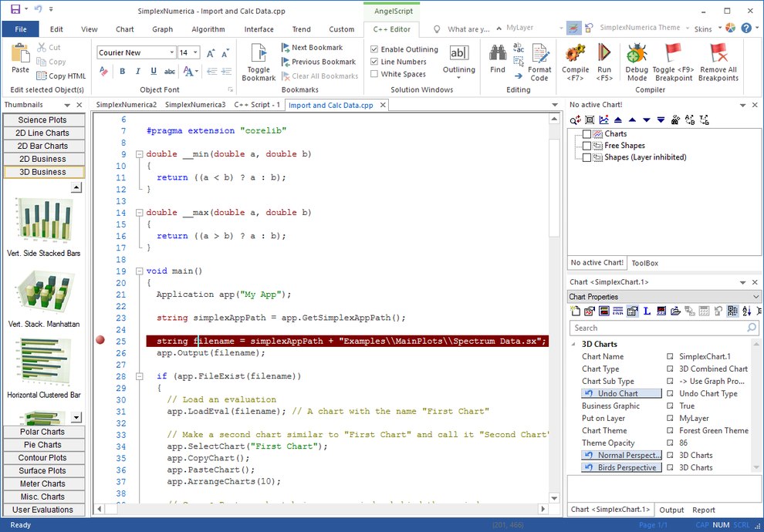
Task: Click the Paste icon
Action: tap(20, 53)
